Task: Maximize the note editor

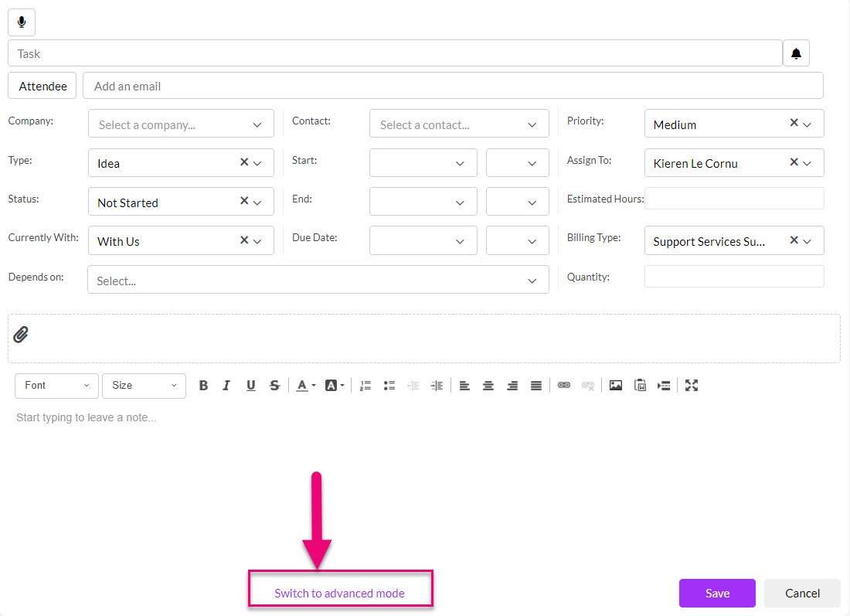Action: tap(692, 386)
